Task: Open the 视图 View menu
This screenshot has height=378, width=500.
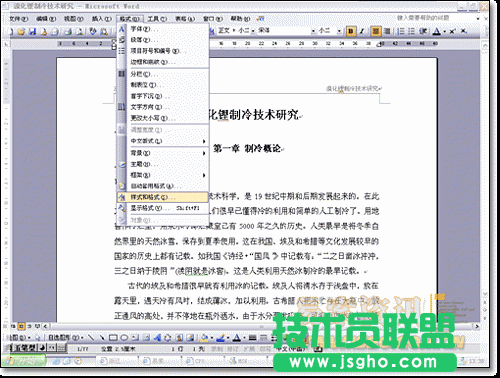Action: coord(74,19)
